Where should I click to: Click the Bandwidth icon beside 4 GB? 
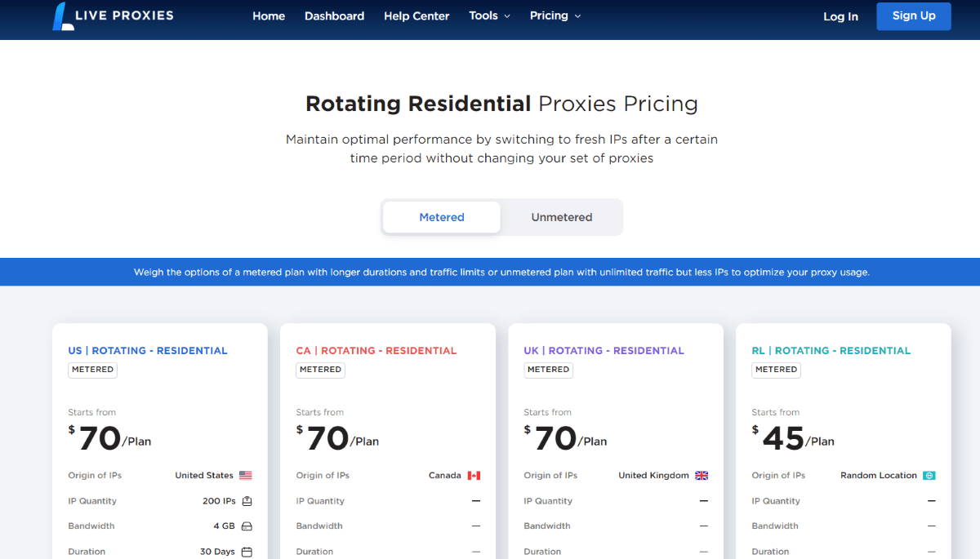(x=247, y=526)
